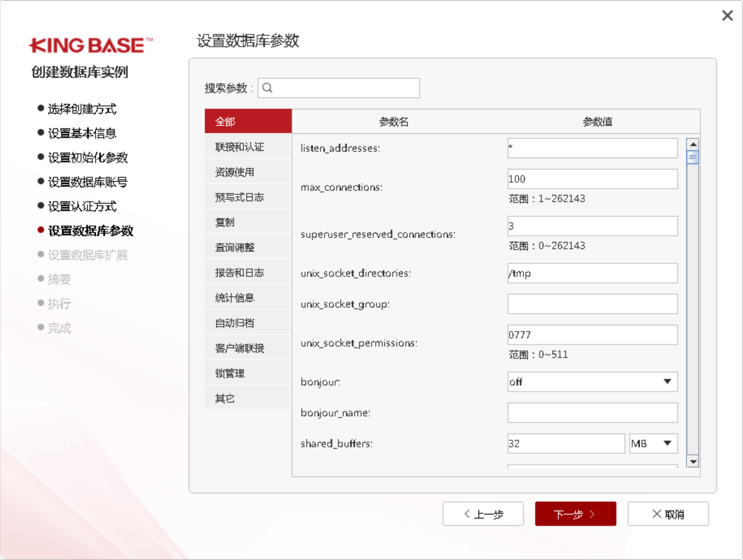Click the 设置基本信息 step
743x560 pixels.
[82, 133]
